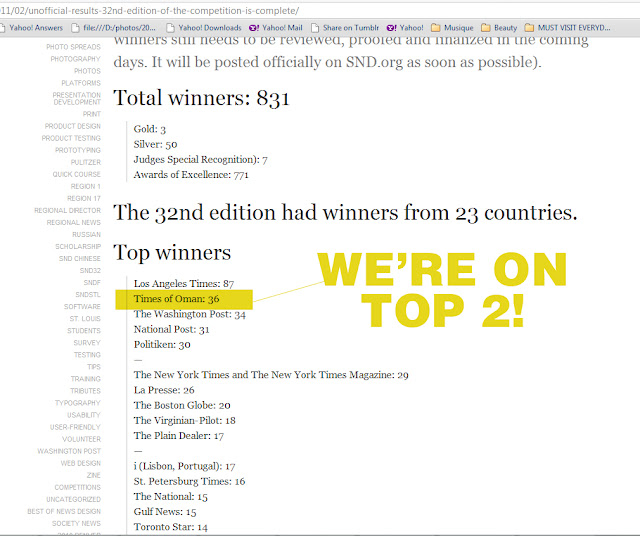640x536 pixels.
Task: Open the STUDENTS tag link
Action: tap(84, 331)
